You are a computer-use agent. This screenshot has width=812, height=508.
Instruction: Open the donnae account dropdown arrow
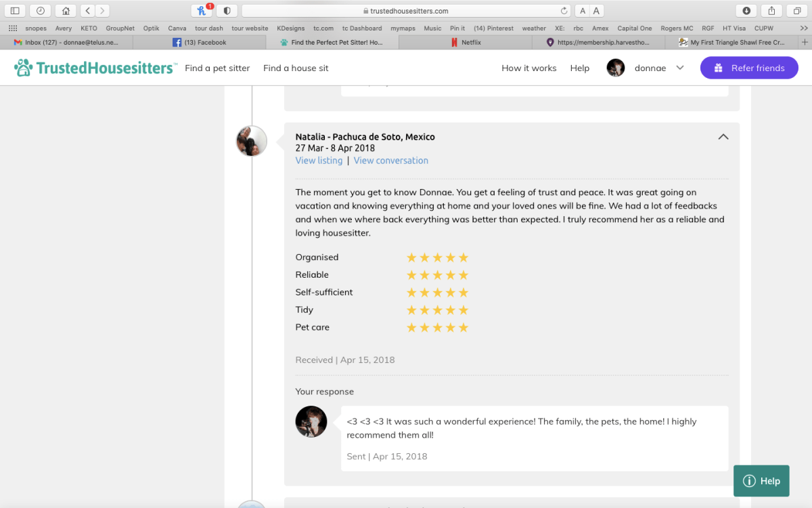click(x=680, y=68)
